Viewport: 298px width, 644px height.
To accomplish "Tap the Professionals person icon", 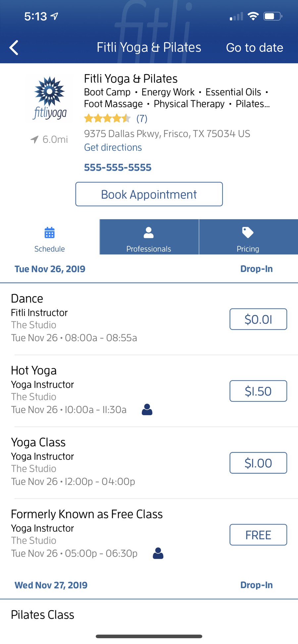I will pyautogui.click(x=149, y=233).
